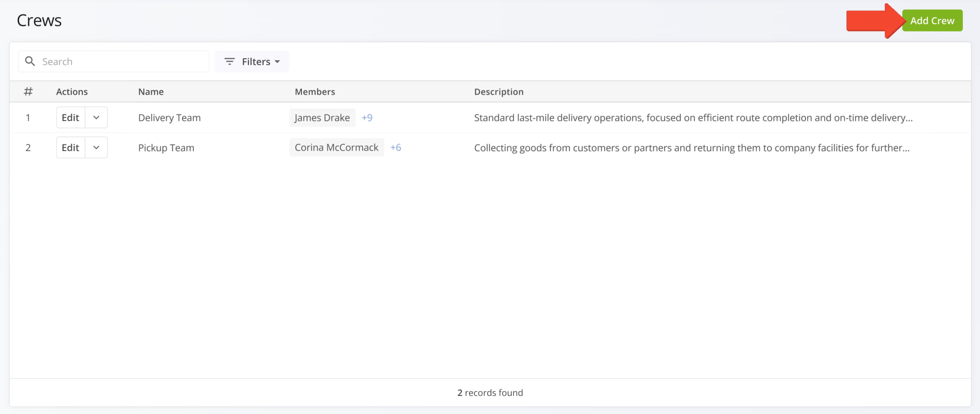Edit the Delivery Team crew

[70, 118]
